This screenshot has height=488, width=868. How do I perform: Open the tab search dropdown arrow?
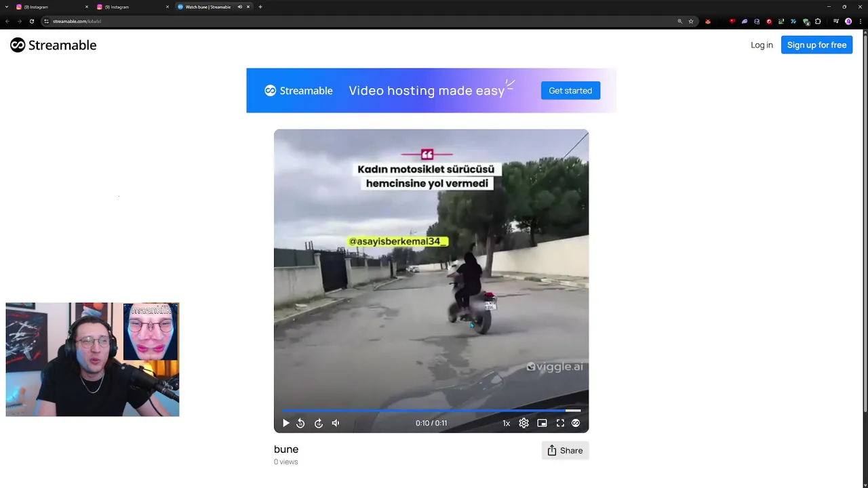pos(6,7)
